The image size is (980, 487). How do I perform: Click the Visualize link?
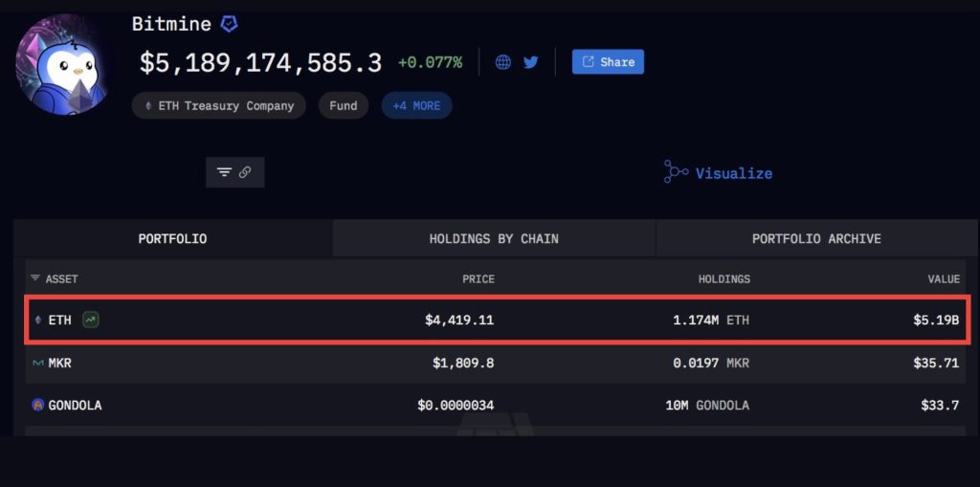(734, 173)
